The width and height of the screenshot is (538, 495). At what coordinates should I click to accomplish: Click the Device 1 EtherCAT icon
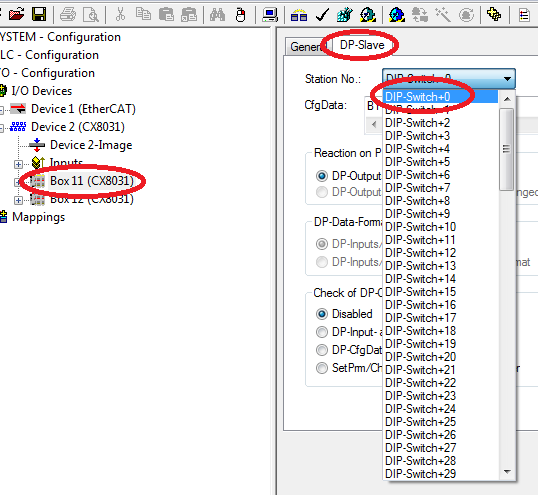click(x=18, y=109)
